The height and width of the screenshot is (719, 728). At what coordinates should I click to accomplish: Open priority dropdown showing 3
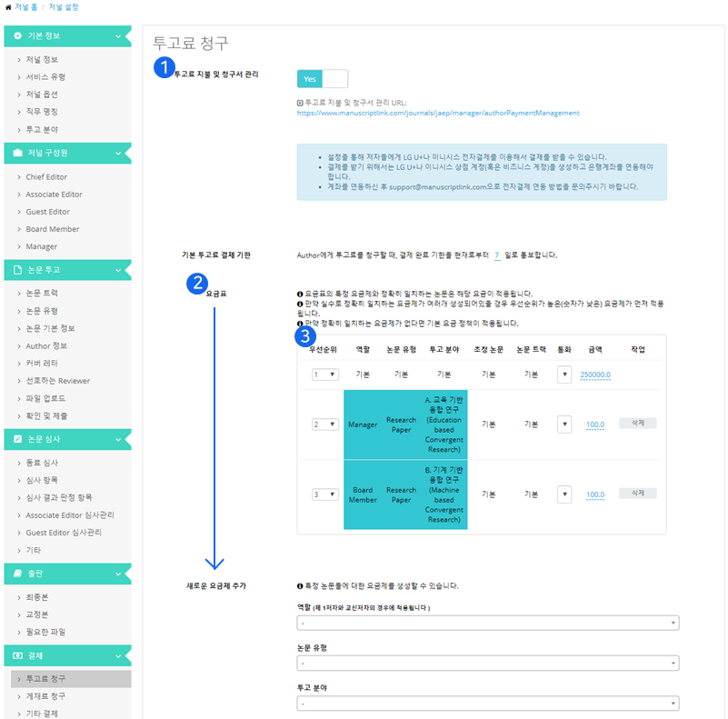325,494
